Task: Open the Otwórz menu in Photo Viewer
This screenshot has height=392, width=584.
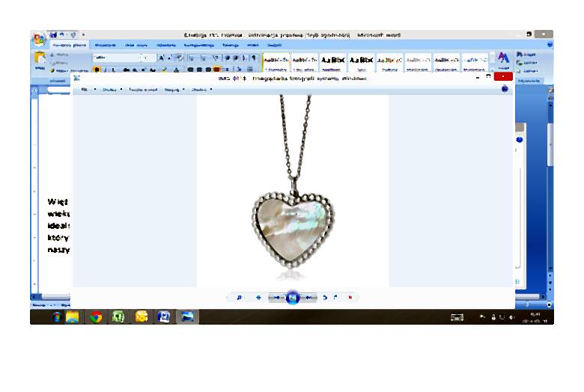Action: [200, 89]
